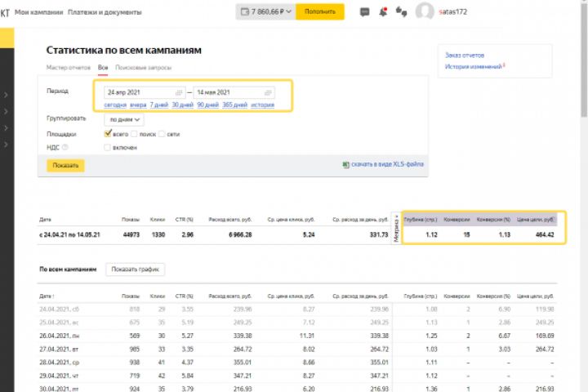Select the '7 дней' period link
The height and width of the screenshot is (392, 588).
(x=159, y=105)
